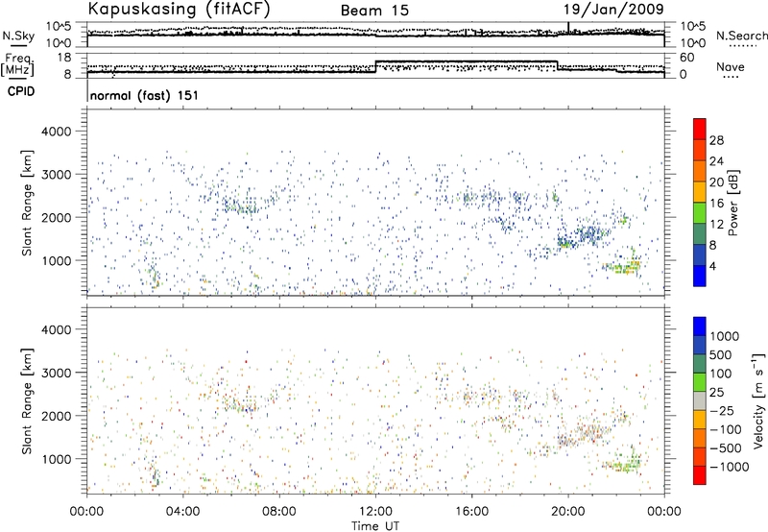Click green-yellow echo cluster near 22:00 in power panel
The width and height of the screenshot is (768, 532).
(x=623, y=266)
